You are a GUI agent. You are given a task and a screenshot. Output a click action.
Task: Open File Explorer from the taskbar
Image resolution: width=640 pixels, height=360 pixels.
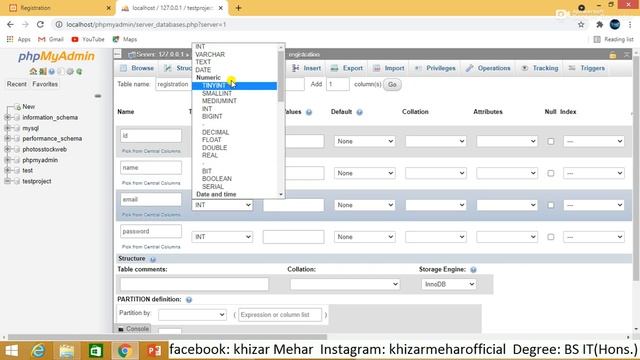67,351
